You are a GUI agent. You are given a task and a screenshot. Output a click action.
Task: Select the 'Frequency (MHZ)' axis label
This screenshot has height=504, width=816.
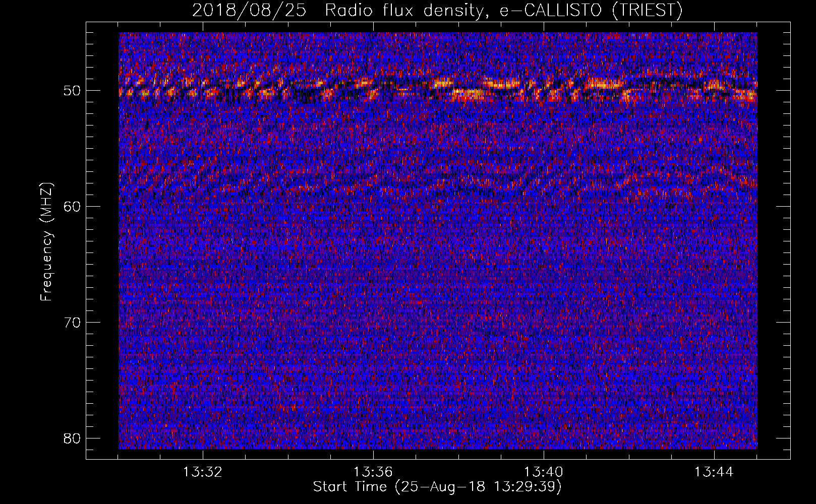click(46, 242)
